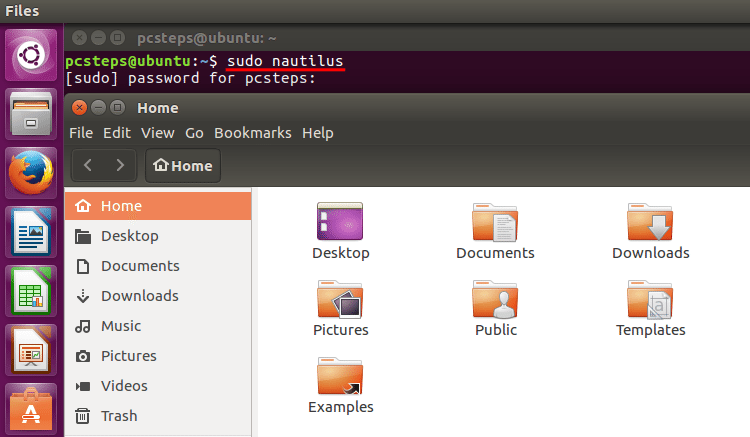
Task: Open the Ubuntu Dash launcher icon
Action: [31, 55]
